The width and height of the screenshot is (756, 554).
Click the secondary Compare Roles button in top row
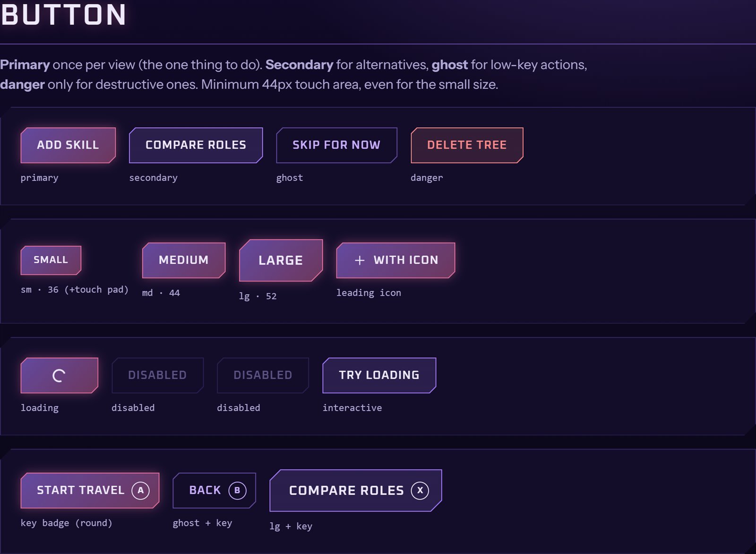(196, 145)
